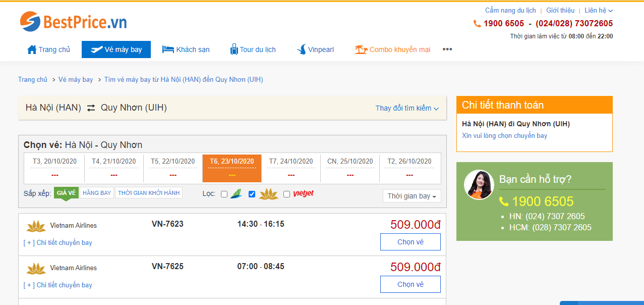Image resolution: width=644 pixels, height=305 pixels.
Task: Select date tab T3, 20/10/2020
Action: click(x=55, y=168)
